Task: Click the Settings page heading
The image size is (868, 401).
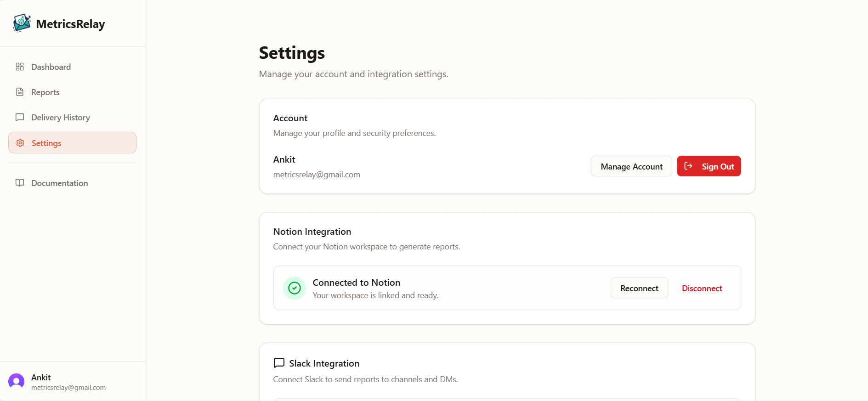Action: pos(292,53)
